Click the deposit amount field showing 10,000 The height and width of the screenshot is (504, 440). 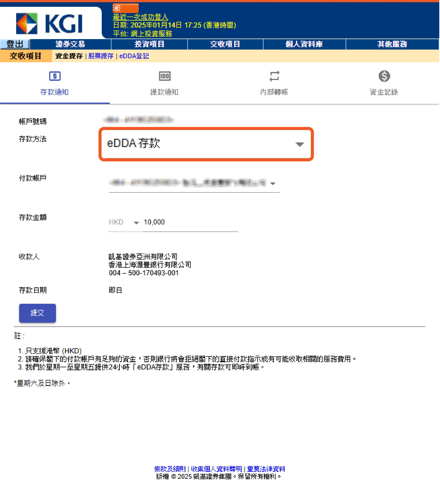(x=191, y=223)
